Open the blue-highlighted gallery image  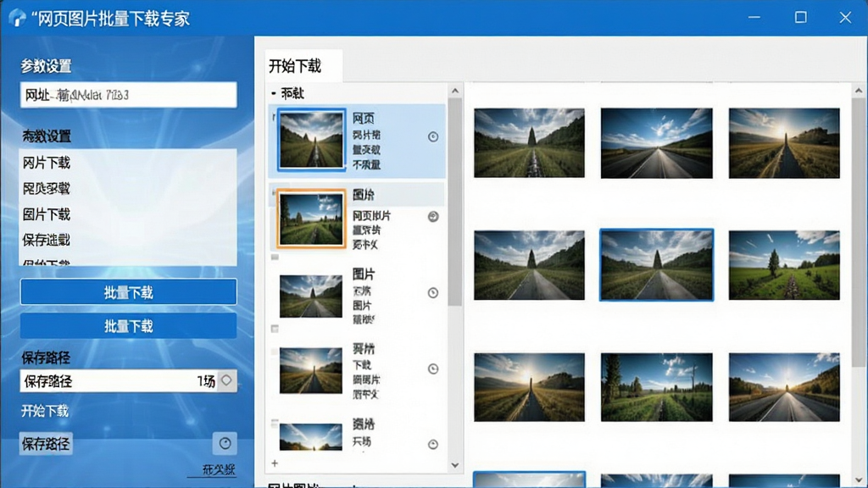coord(657,265)
